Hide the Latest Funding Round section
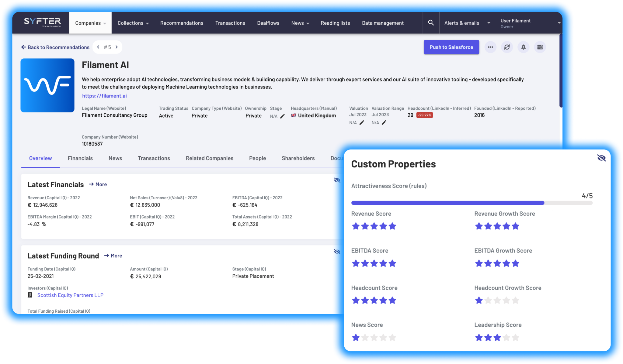 [337, 252]
